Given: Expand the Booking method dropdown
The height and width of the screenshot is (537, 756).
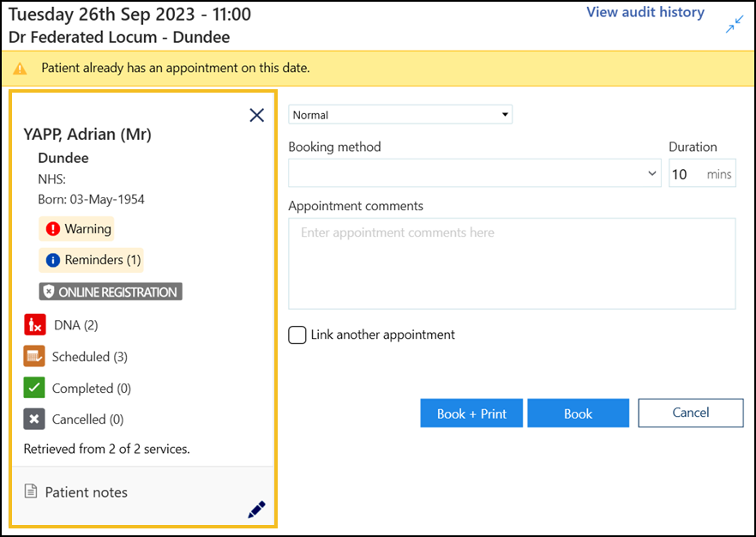Looking at the screenshot, I should [475, 173].
